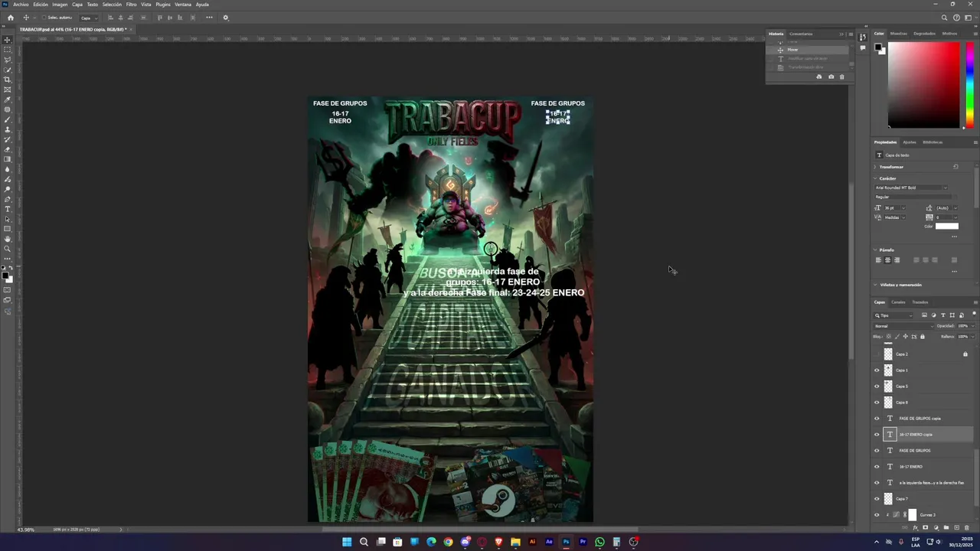The image size is (980, 551).
Task: Switch to the Comentarios tab
Action: 801,34
